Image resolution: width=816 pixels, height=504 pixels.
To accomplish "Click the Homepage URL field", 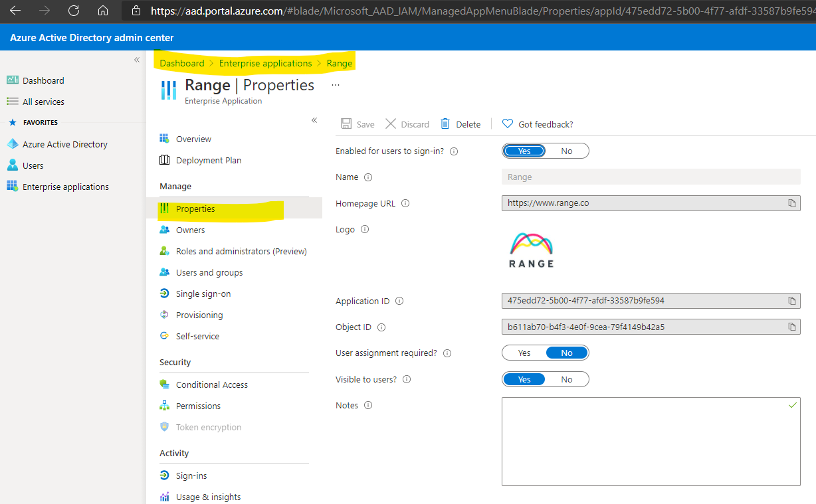I will [651, 203].
